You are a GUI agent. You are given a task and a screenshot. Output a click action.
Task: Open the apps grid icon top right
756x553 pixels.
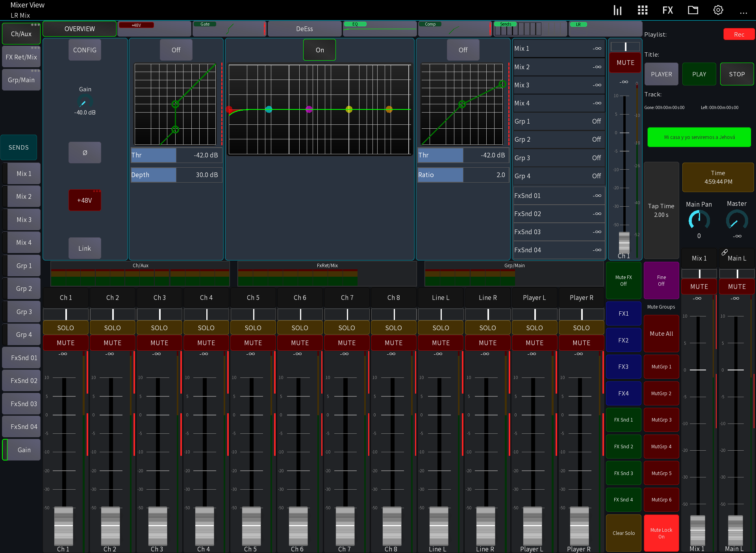click(x=642, y=10)
